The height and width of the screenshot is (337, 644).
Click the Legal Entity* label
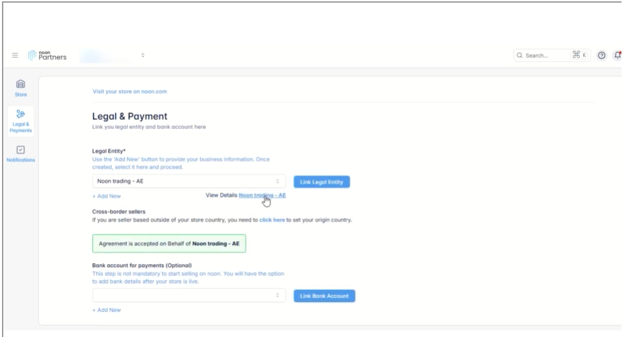tap(109, 151)
